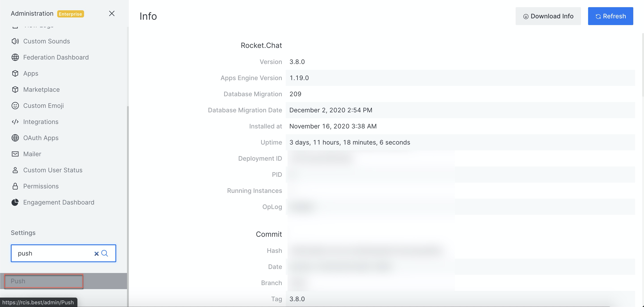Open Engagement Dashboard page
Image resolution: width=644 pixels, height=307 pixels.
(59, 203)
